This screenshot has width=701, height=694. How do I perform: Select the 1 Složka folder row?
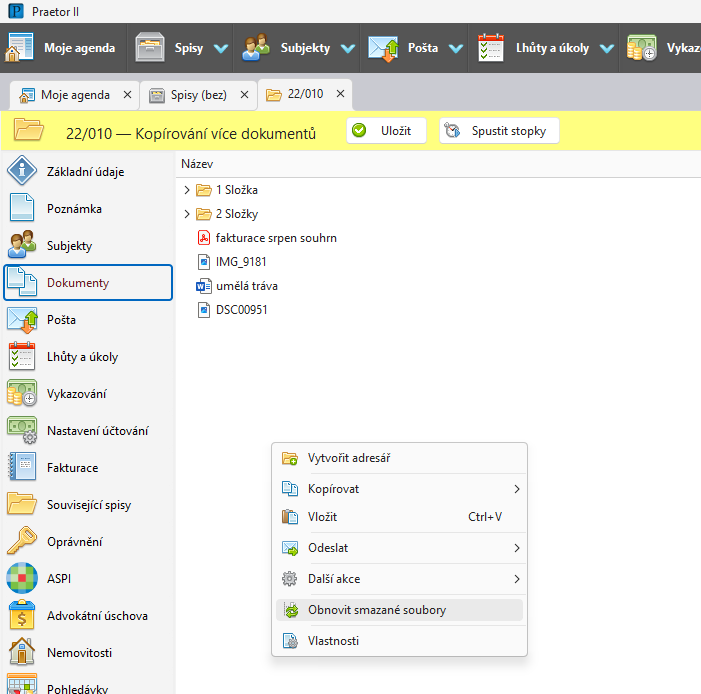227,190
